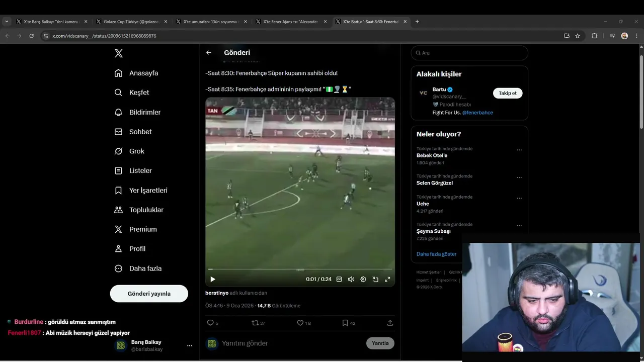The image size is (644, 362).
Task: Seek on the video progress bar
Action: click(300, 269)
